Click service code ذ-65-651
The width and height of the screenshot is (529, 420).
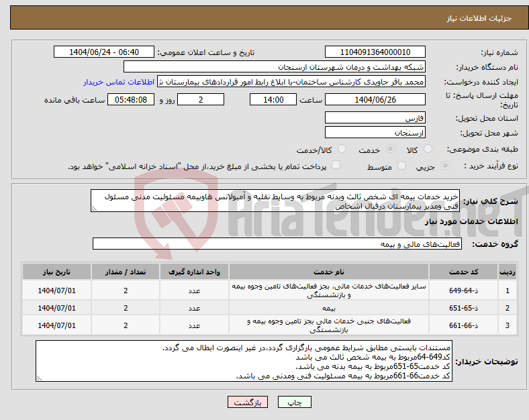(464, 308)
